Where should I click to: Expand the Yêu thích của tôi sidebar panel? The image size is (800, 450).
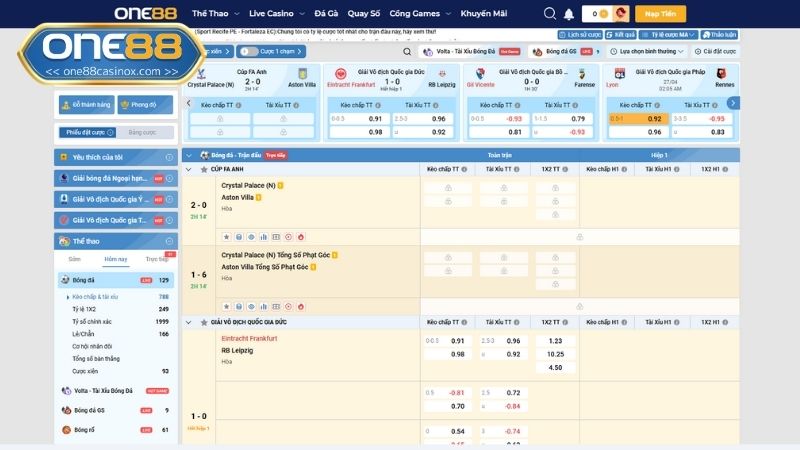click(169, 157)
